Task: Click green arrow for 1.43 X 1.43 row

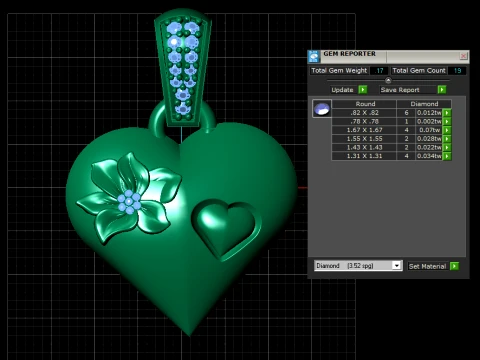Action: click(x=447, y=147)
